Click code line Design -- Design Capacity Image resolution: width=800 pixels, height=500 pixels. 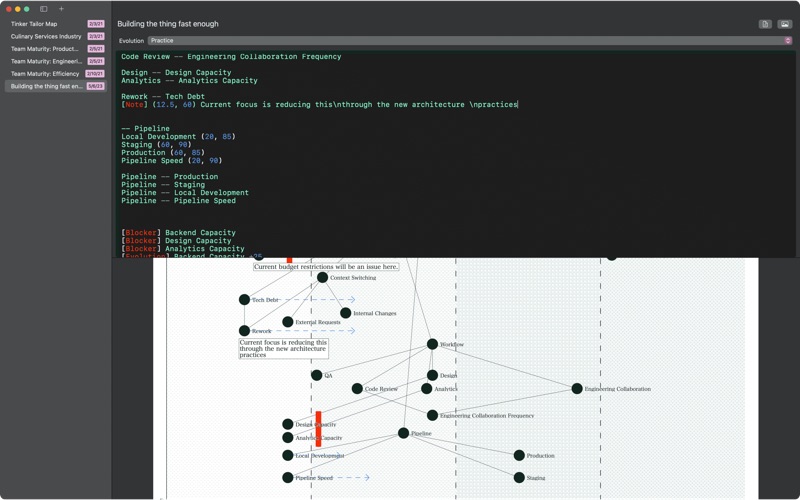click(x=176, y=72)
